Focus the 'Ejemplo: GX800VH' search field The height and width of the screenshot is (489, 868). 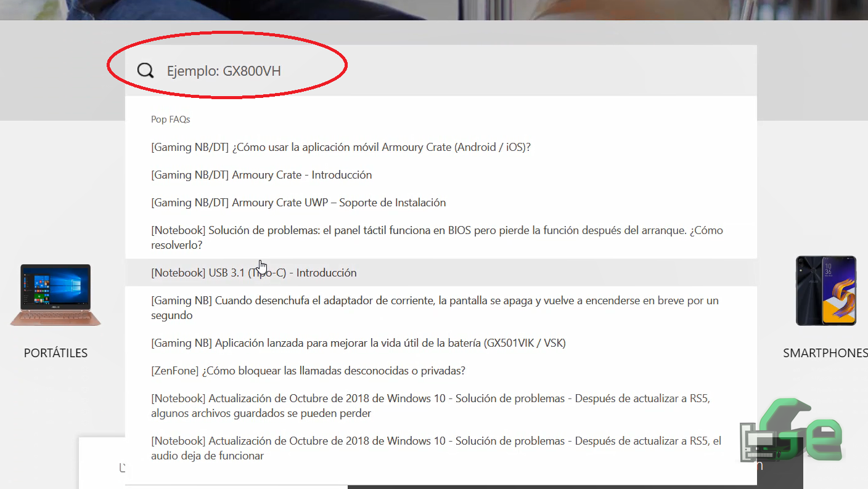point(441,70)
